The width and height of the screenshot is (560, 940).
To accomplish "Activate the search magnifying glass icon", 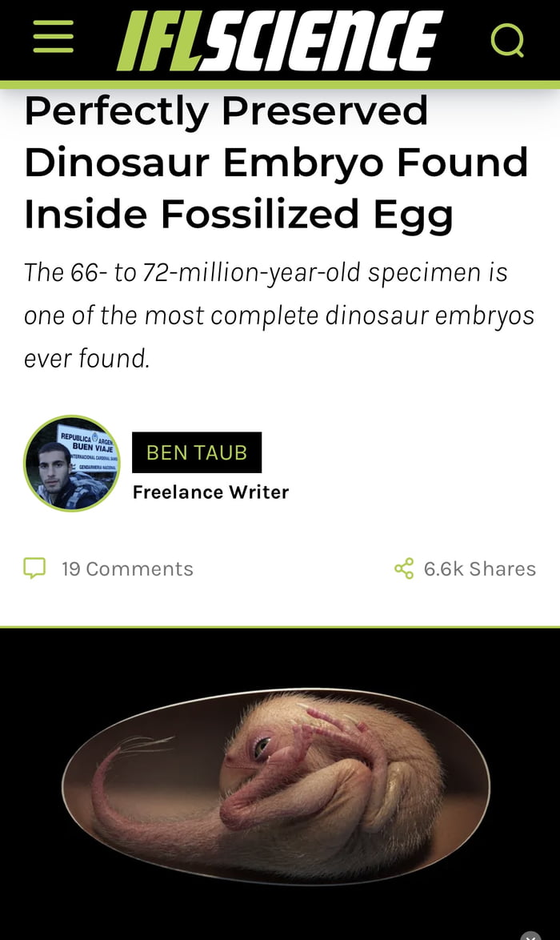I will click(507, 38).
